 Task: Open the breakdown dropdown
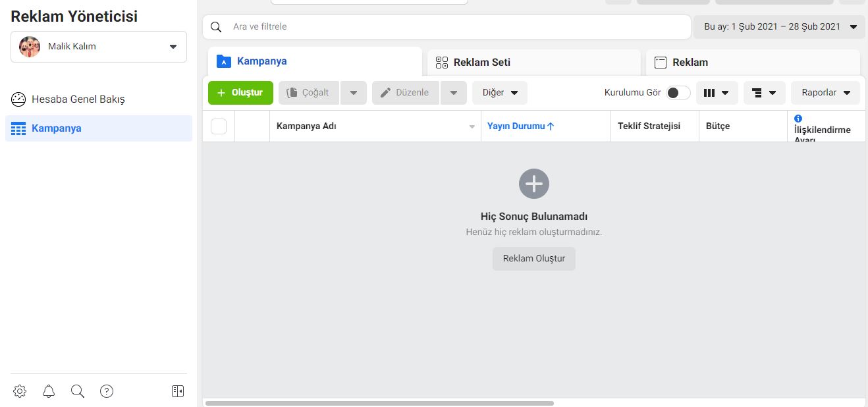tap(765, 93)
